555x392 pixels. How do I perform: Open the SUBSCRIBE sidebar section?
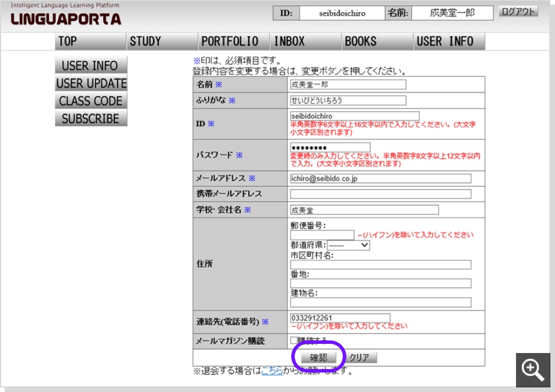coord(91,119)
